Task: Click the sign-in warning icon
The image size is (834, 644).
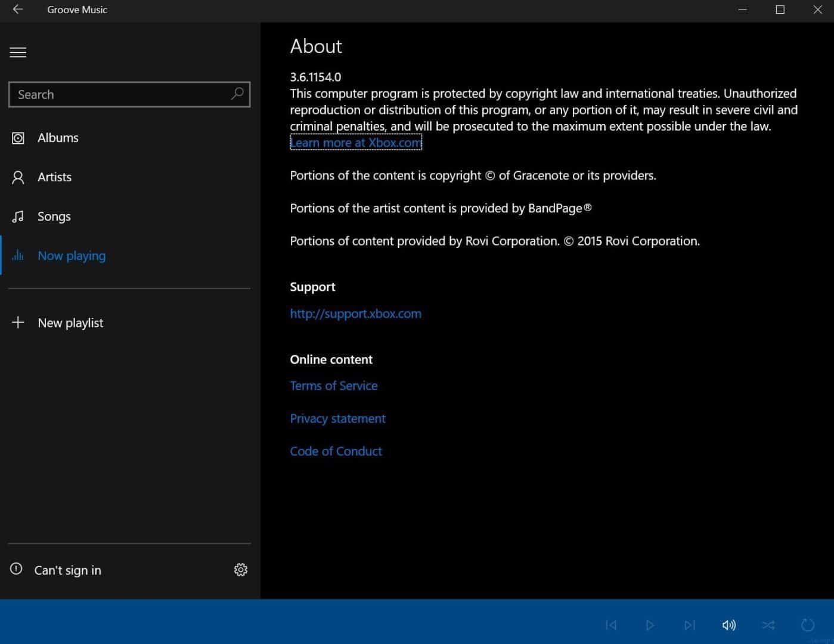Action: (16, 569)
